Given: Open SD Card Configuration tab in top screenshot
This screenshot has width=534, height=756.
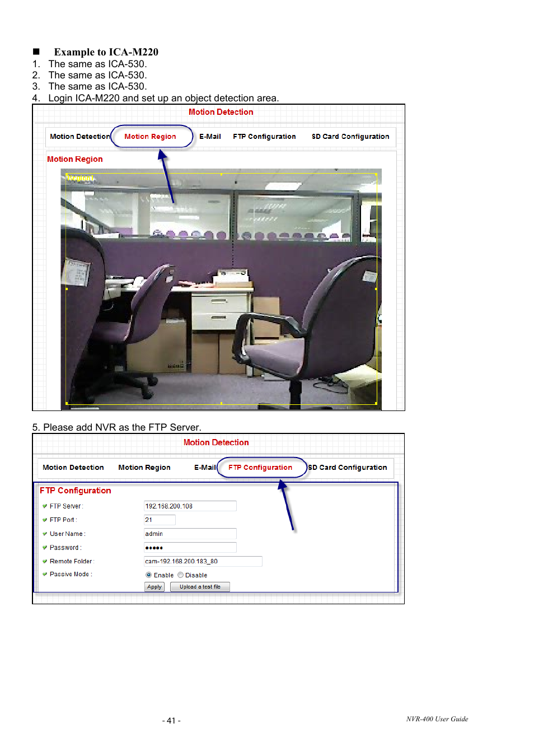Looking at the screenshot, I should tap(350, 137).
